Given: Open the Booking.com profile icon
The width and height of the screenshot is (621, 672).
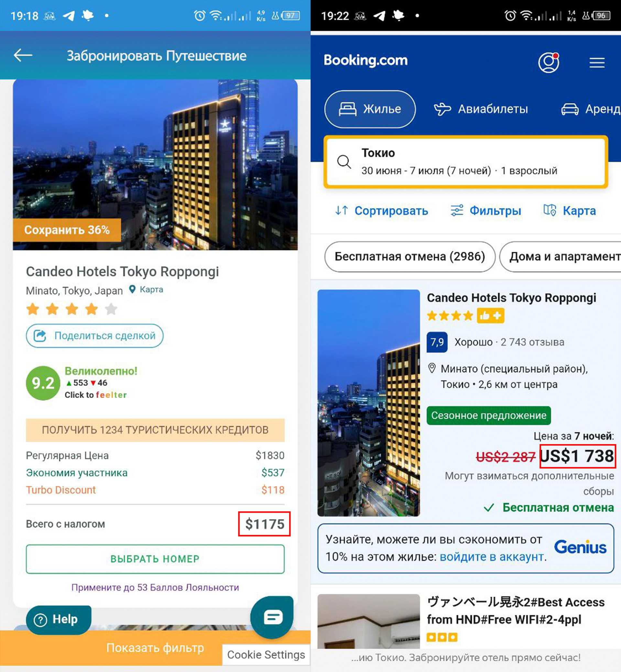Looking at the screenshot, I should pos(549,62).
